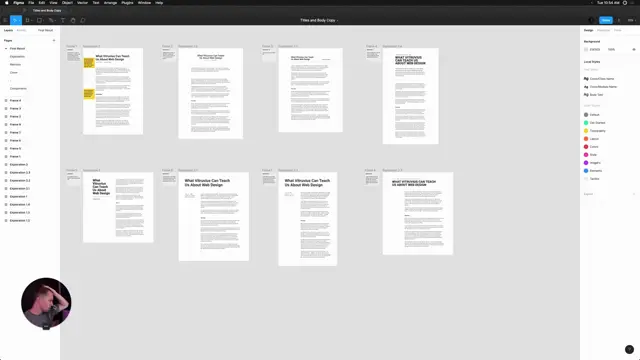Click the Present play icon
The height and width of the screenshot is (360, 640).
(619, 20)
